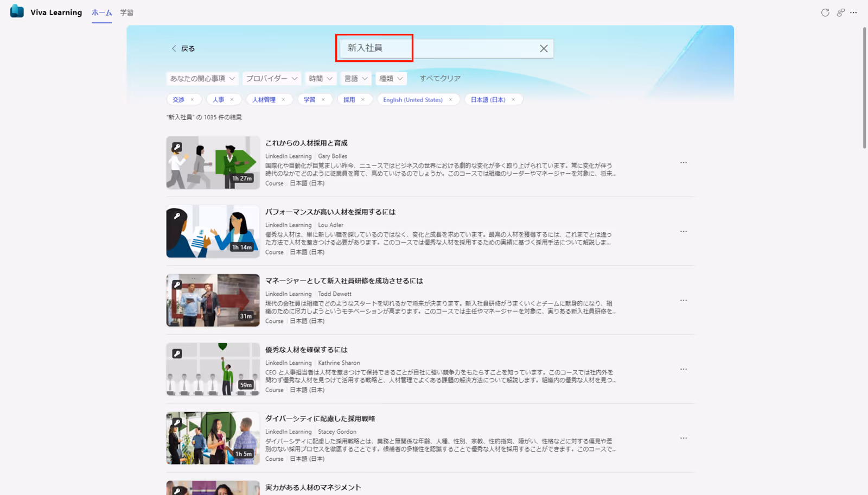Click thumbnail of マネージャーとして新入社員研修 course
868x495 pixels.
(x=213, y=300)
